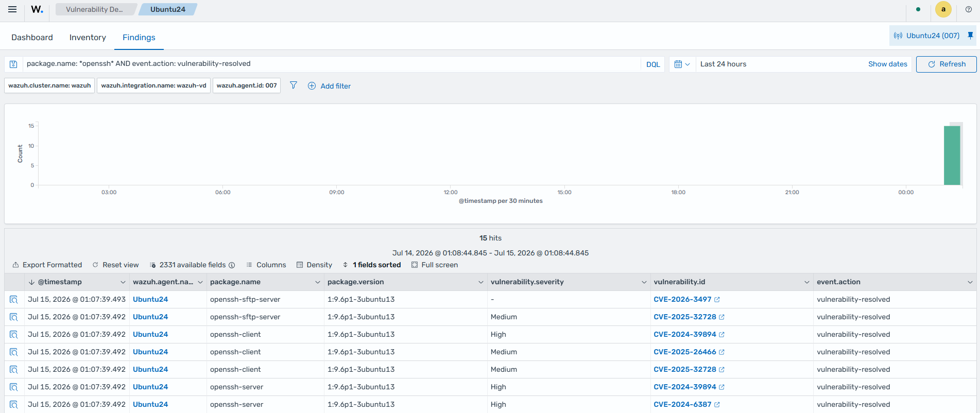
Task: Click the Wazuh W. logo
Action: [x=37, y=9]
